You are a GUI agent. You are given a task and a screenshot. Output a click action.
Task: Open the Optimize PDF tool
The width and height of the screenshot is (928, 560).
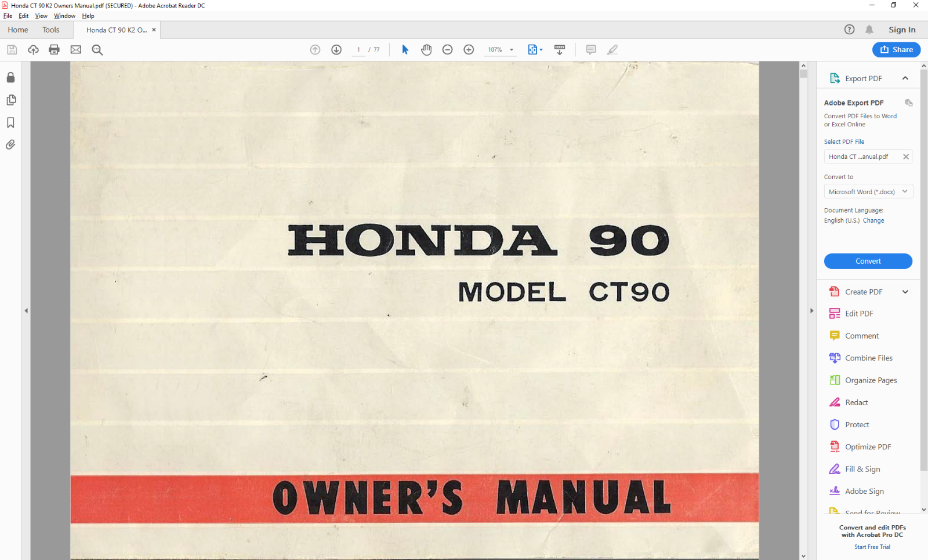point(860,446)
